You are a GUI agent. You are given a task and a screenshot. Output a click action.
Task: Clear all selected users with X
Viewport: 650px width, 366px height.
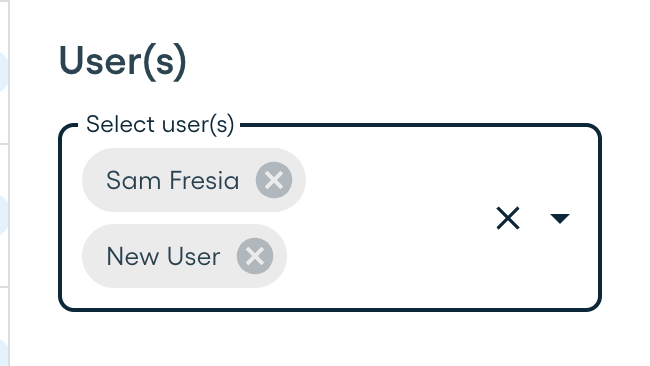click(508, 218)
